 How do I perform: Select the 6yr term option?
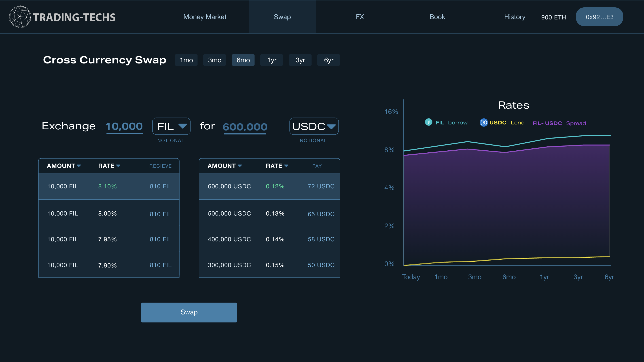pos(329,60)
